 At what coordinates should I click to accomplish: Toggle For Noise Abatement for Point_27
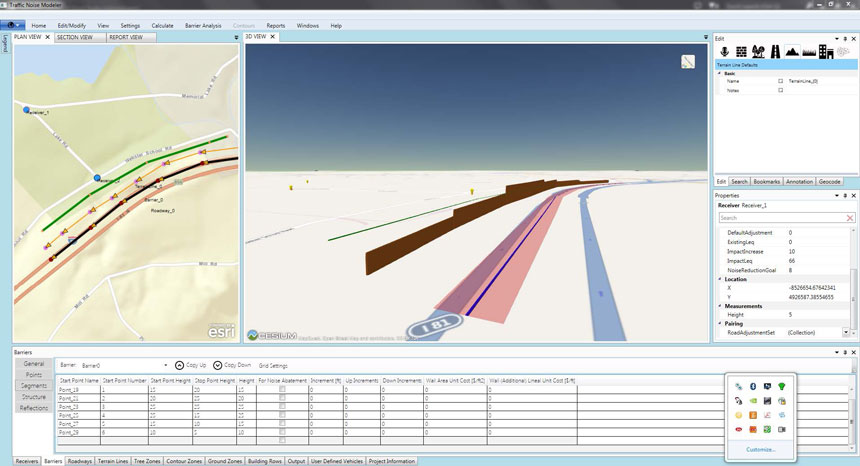282,423
